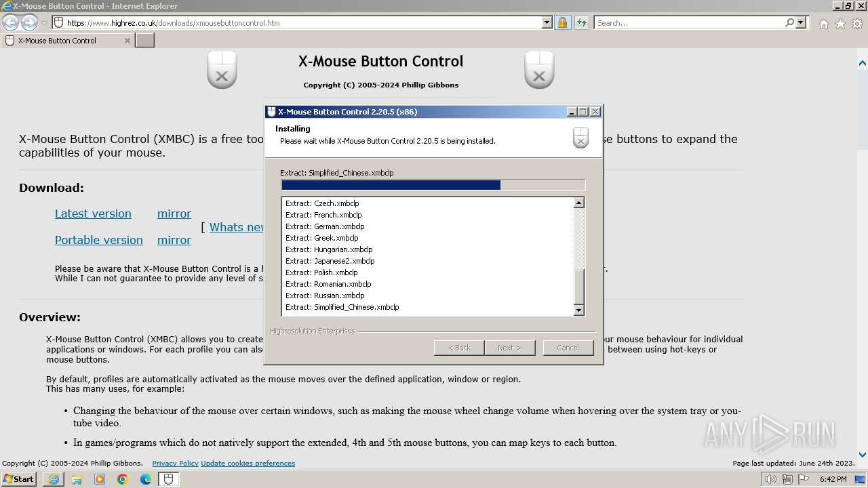Open Internet Explorer from the taskbar
The width and height of the screenshot is (868, 488).
[54, 479]
